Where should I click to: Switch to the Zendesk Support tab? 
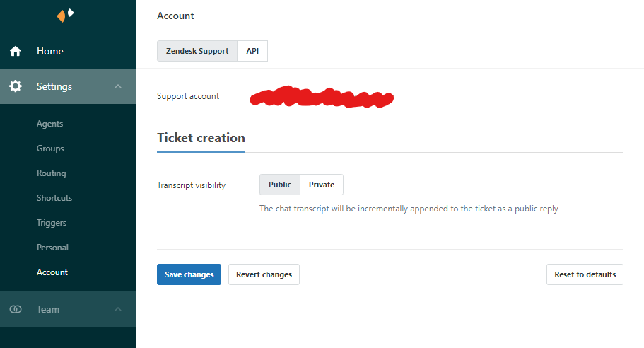197,51
